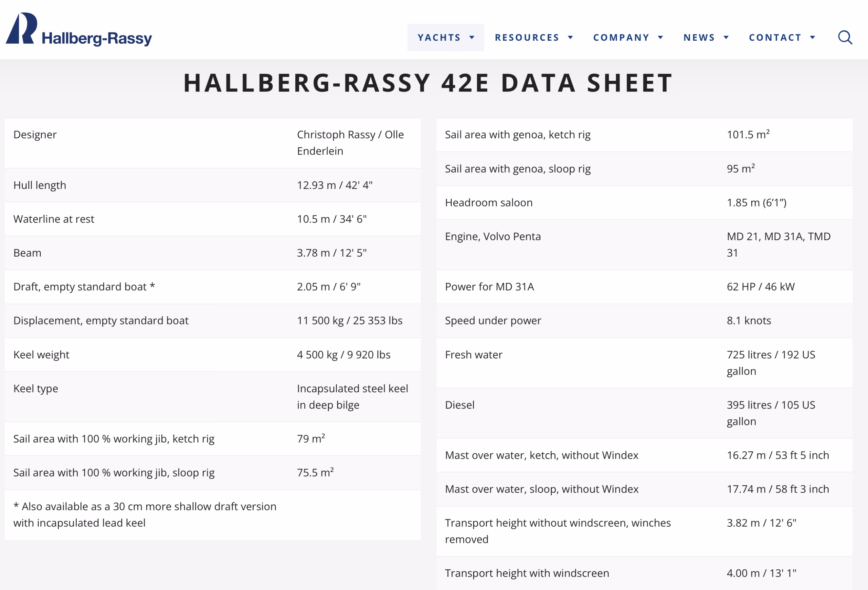Open the News dropdown arrow
Viewport: 868px width, 590px height.
coord(726,37)
